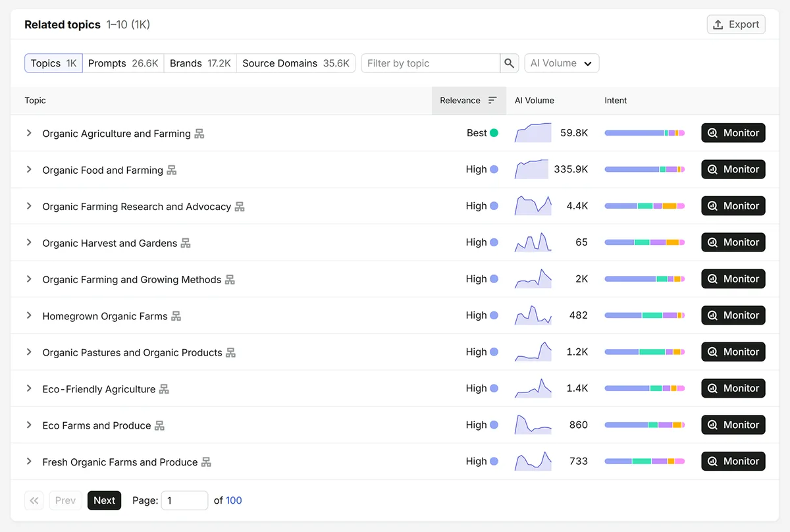Click hierarchy icon beside Organic Pastures and Organic Products
790x532 pixels.
[x=231, y=353]
